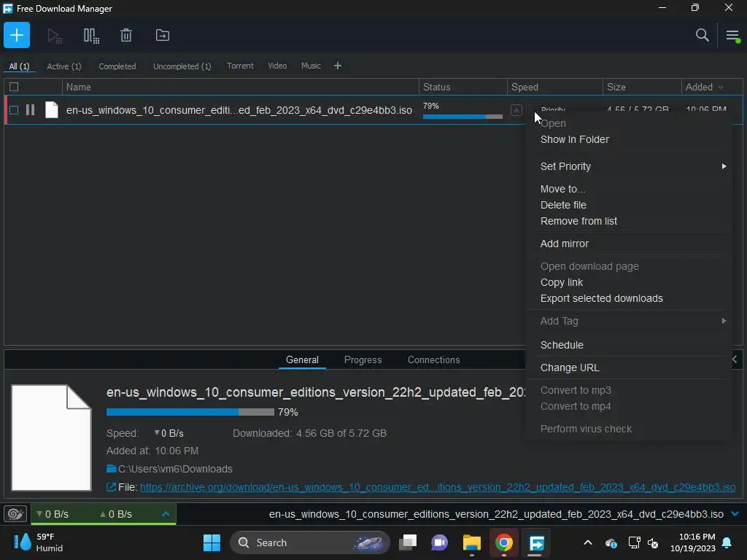Click the file icon in download row
Screen dimensions: 747x560
pyautogui.click(x=52, y=110)
